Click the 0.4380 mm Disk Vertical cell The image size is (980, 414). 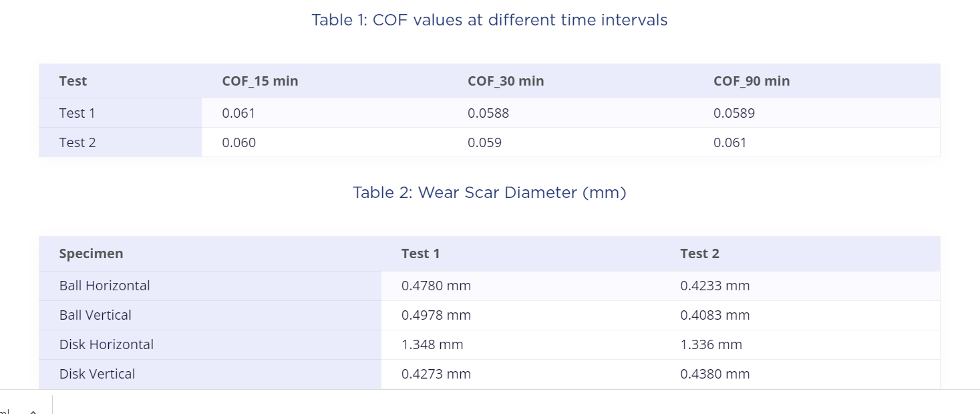[800, 374]
